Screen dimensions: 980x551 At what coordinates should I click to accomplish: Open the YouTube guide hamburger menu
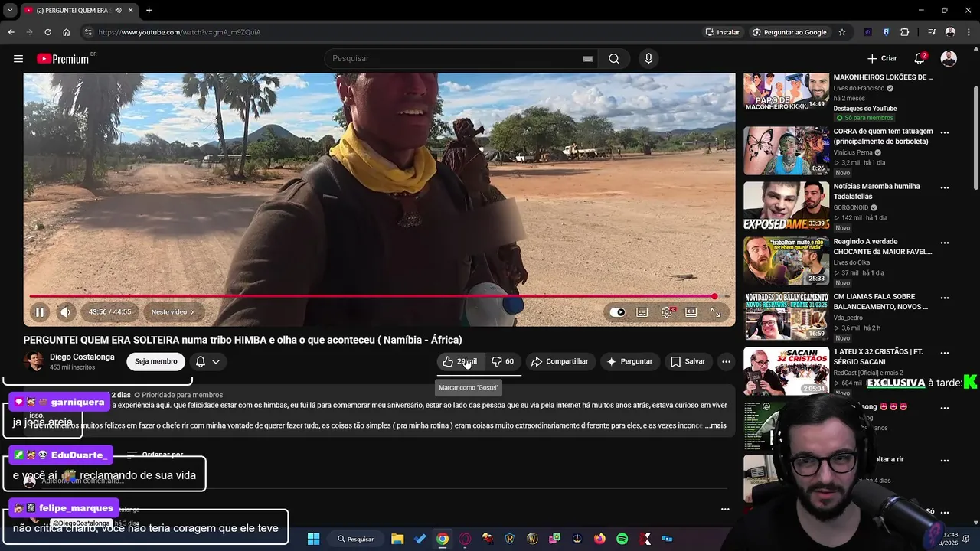18,59
